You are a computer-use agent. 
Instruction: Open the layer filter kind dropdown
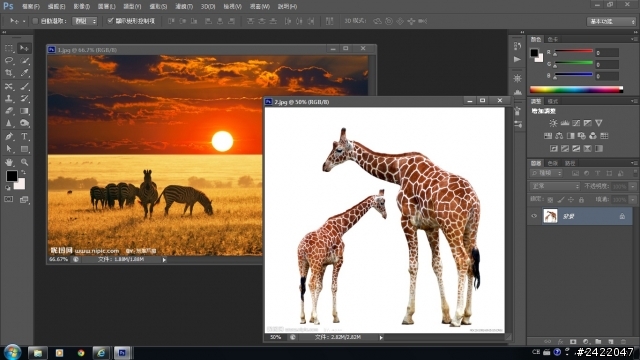click(546, 173)
